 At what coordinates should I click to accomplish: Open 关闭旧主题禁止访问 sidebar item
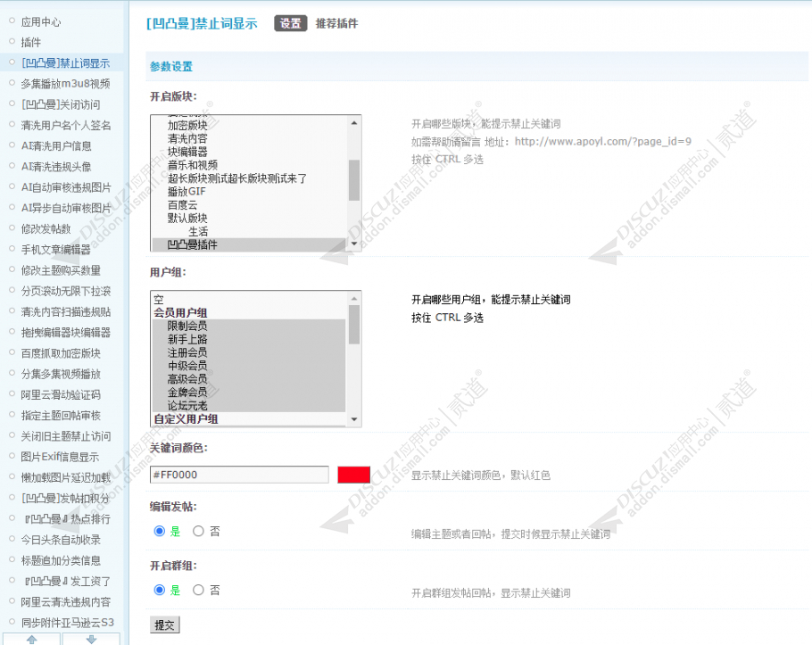coord(66,436)
